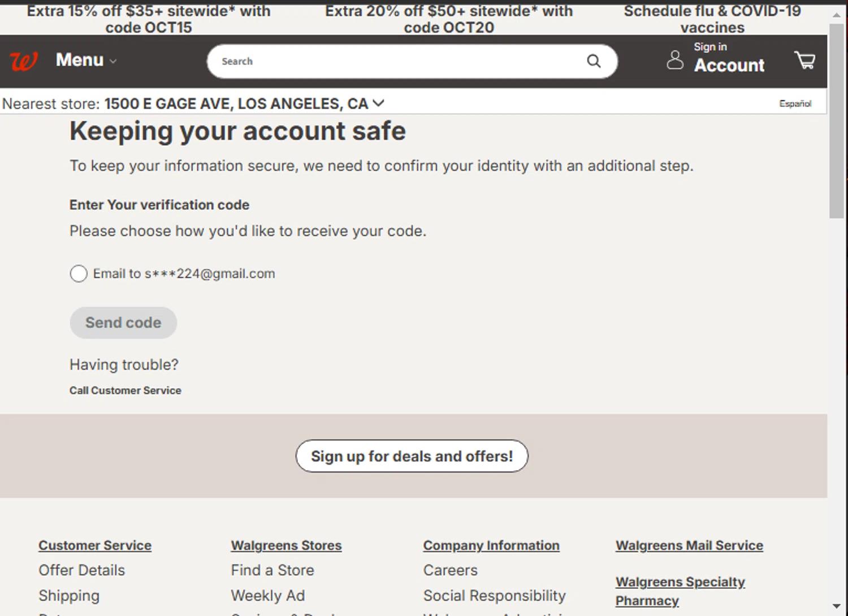Click Schedule flu & COVID-19 vaccines banner
The image size is (848, 616).
[712, 19]
